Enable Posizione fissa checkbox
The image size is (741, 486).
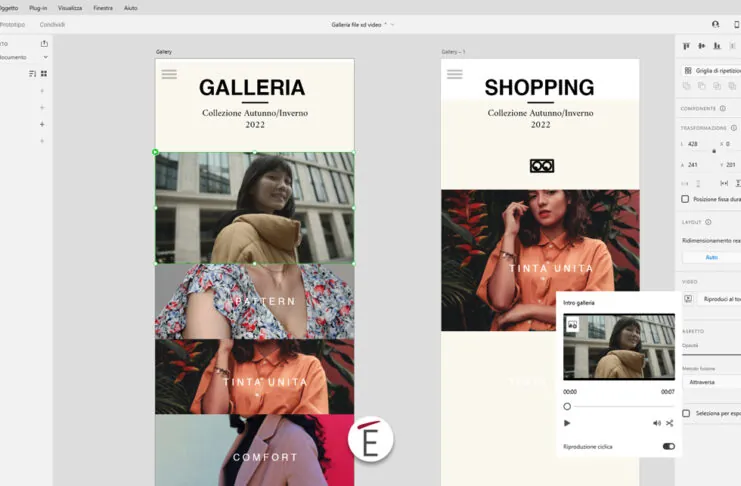coord(685,199)
